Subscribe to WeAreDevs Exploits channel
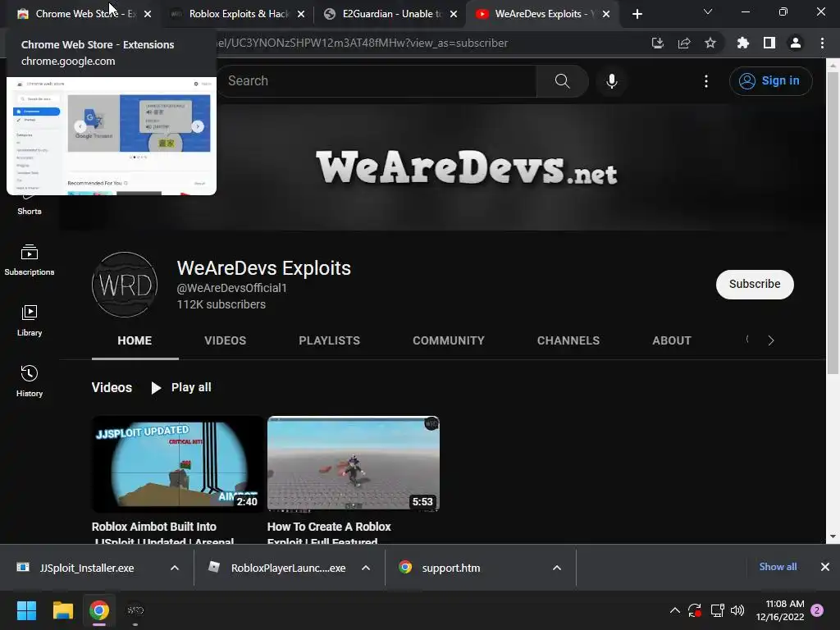 click(755, 284)
